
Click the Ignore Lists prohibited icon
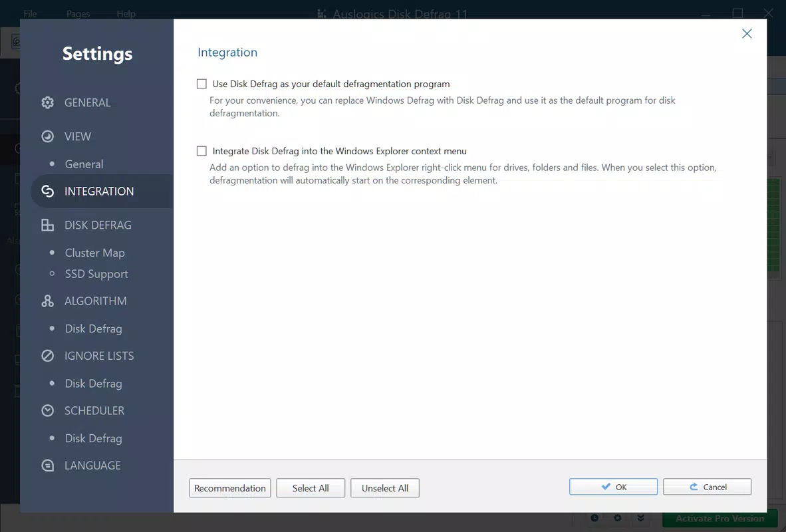(48, 356)
